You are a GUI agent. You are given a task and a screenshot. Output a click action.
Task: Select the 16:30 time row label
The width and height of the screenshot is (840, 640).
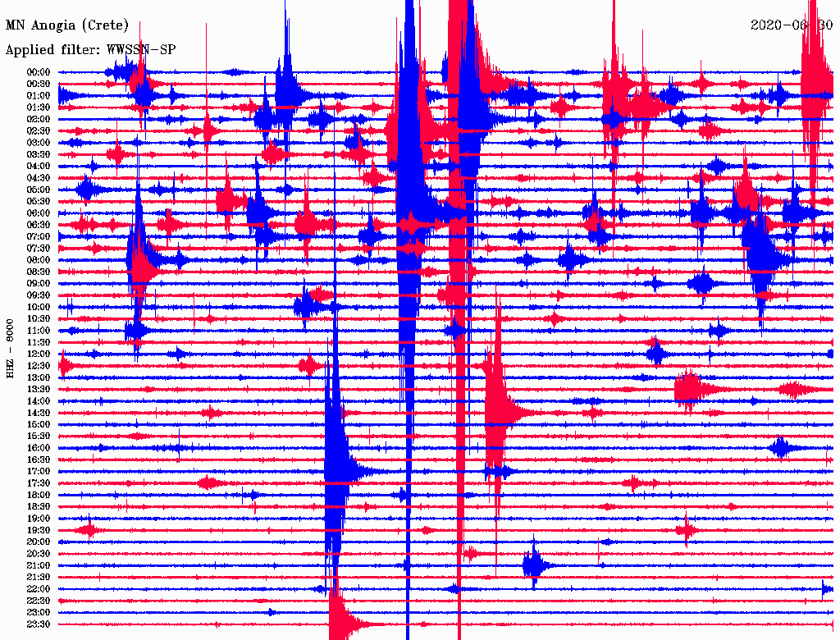(39, 460)
